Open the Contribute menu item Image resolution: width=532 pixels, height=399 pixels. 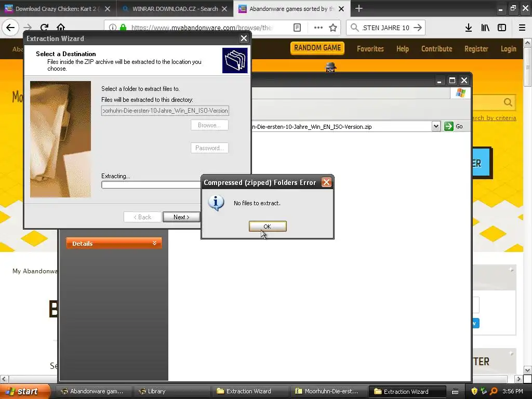coord(436,49)
